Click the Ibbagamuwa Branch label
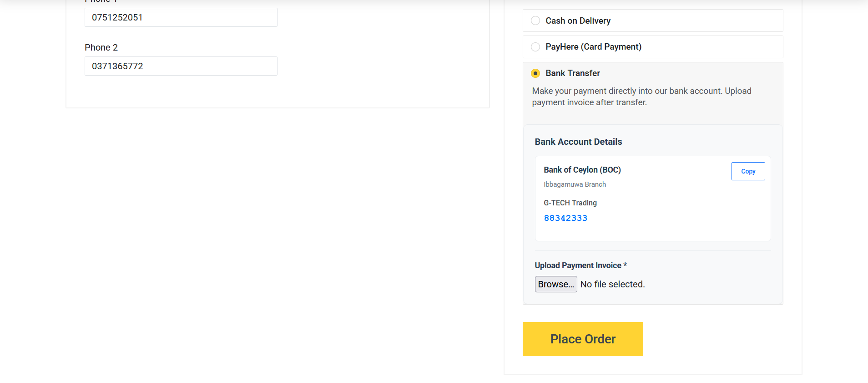The image size is (868, 383). (575, 184)
